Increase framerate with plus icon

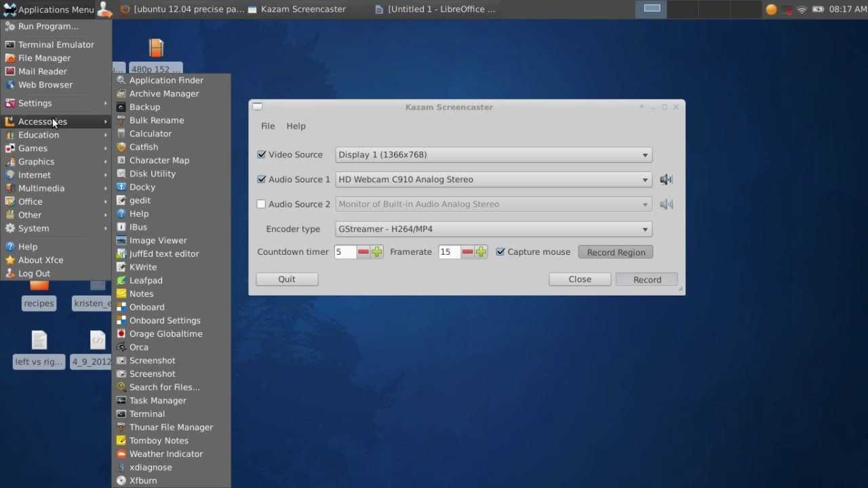tap(481, 252)
